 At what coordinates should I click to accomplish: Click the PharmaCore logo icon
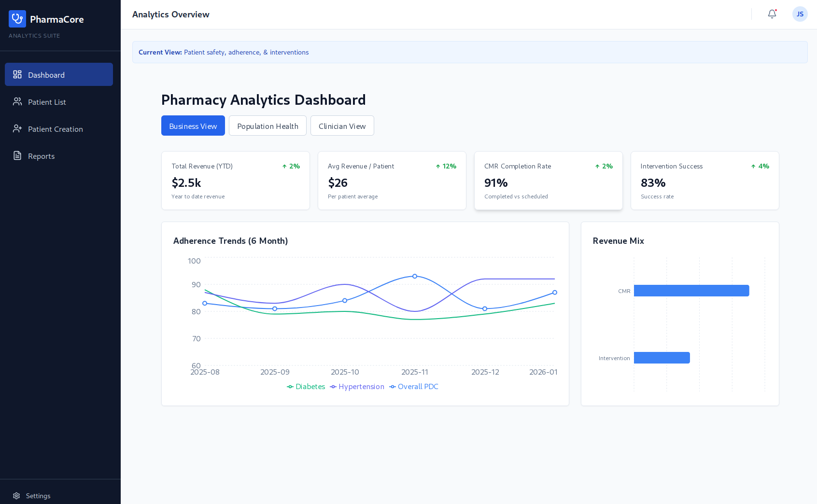(17, 18)
